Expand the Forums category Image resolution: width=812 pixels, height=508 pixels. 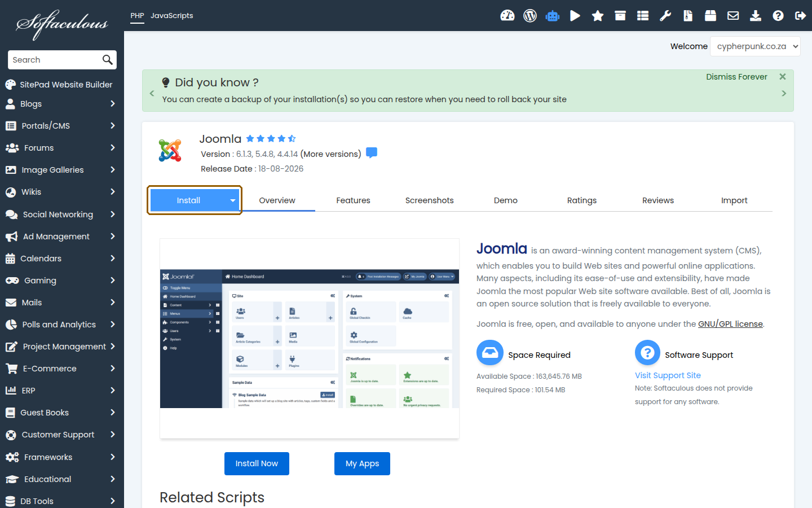pos(62,148)
